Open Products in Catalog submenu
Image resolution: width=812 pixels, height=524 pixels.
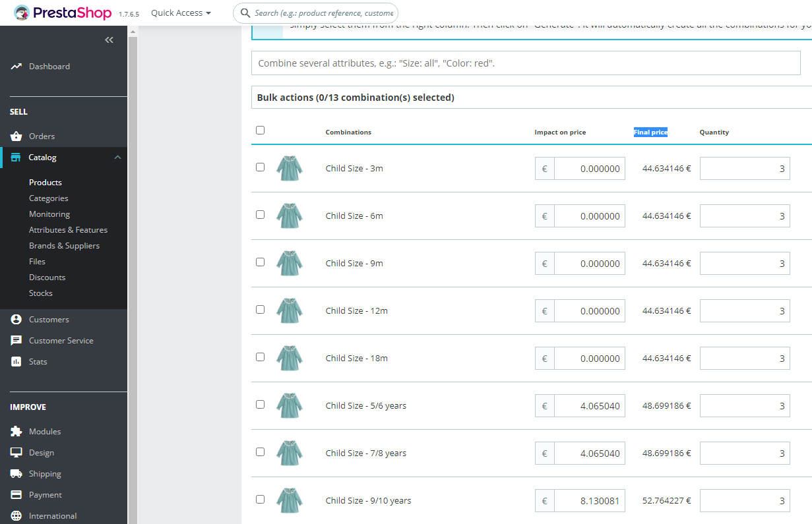[46, 183]
